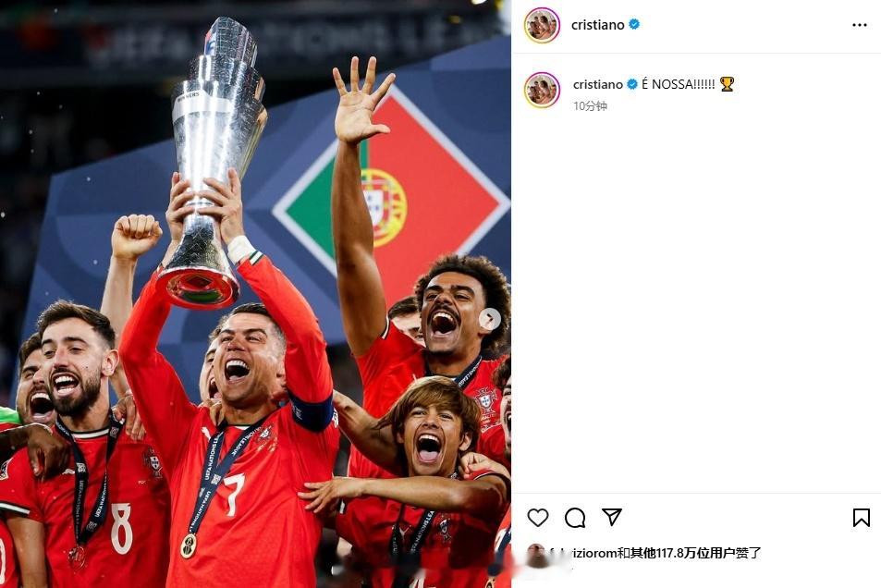The width and height of the screenshot is (881, 588).
Task: Open the iziorom liker username
Action: [583, 553]
